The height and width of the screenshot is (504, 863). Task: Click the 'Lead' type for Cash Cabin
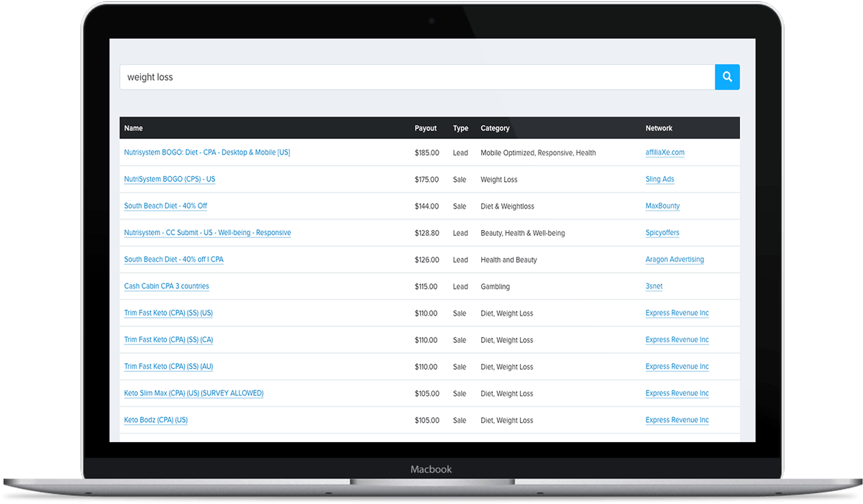pos(460,286)
